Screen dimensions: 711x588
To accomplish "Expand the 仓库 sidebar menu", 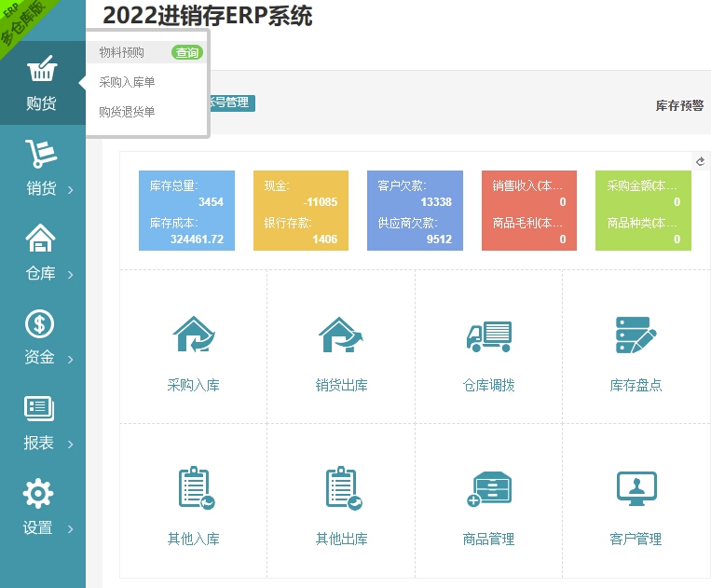I will tap(42, 253).
